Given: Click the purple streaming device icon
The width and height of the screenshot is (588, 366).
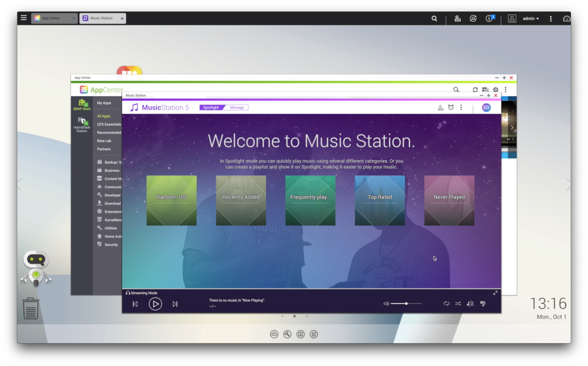Looking at the screenshot, I should click(486, 108).
